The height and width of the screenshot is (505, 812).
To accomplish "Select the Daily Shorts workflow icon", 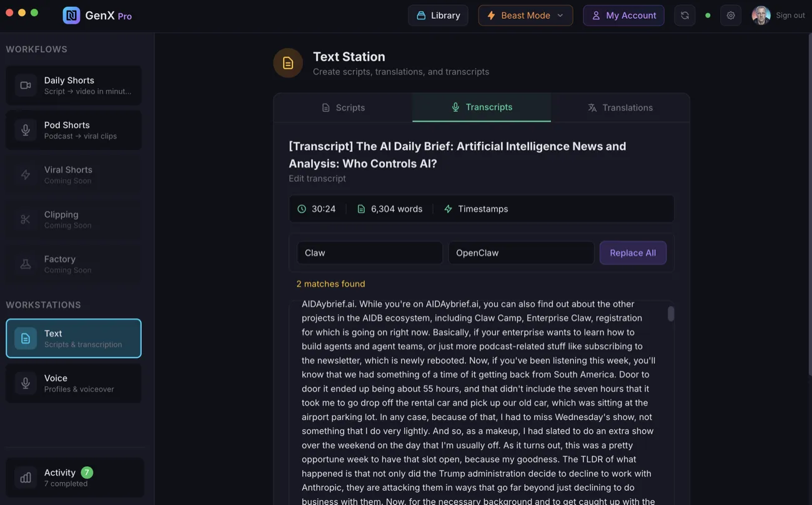I will (25, 85).
